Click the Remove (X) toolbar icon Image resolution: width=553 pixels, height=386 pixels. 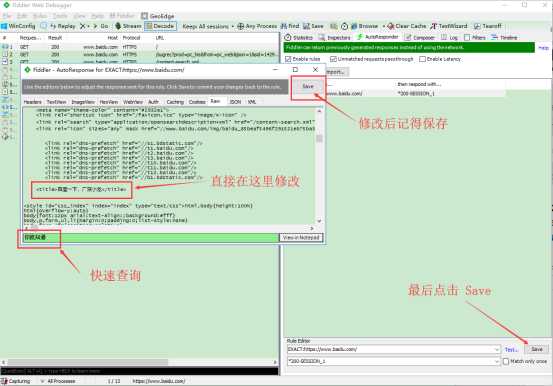tap(83, 26)
